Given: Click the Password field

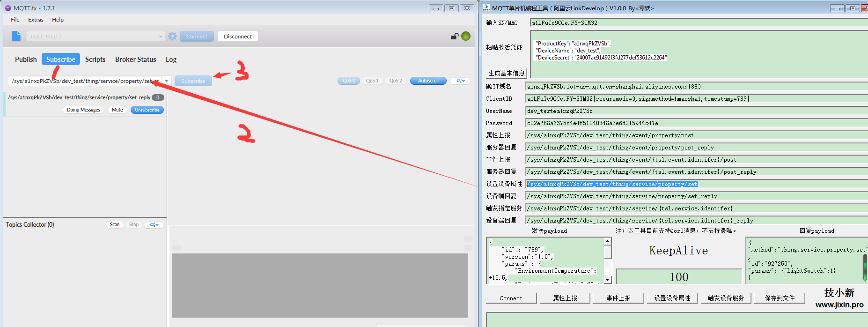Looking at the screenshot, I should point(697,123).
